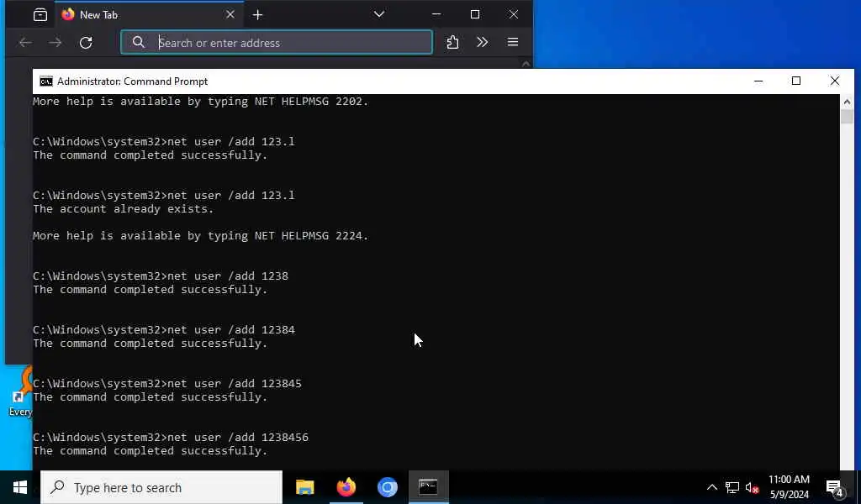Expand the list all tabs chevron
The width and height of the screenshot is (861, 504).
coord(379,14)
